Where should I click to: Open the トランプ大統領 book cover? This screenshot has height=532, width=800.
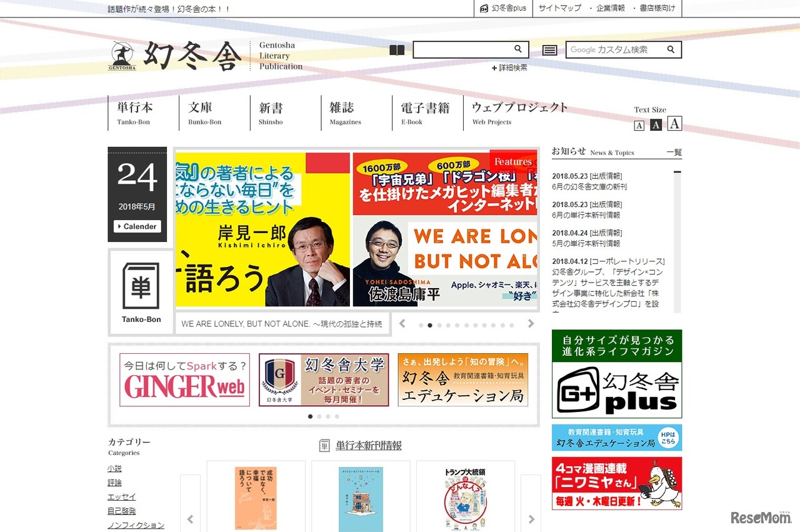click(x=466, y=499)
